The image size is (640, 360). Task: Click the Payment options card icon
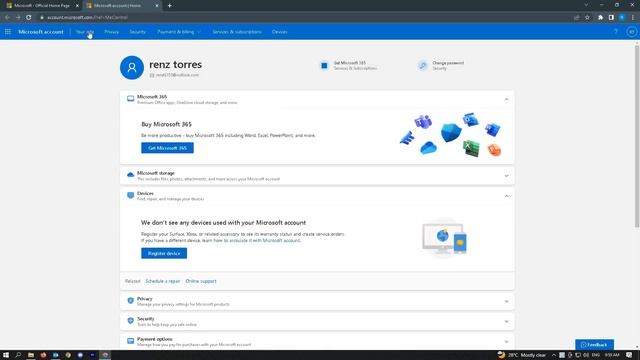point(131,341)
